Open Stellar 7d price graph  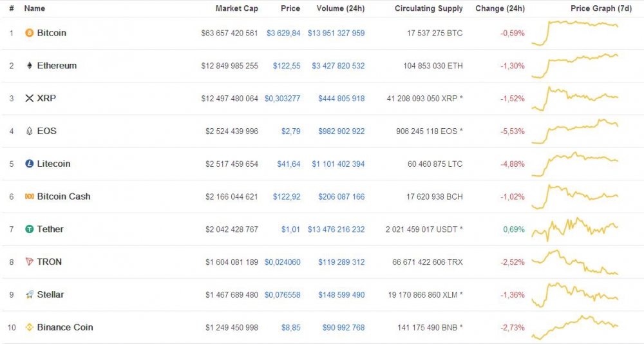pyautogui.click(x=575, y=294)
